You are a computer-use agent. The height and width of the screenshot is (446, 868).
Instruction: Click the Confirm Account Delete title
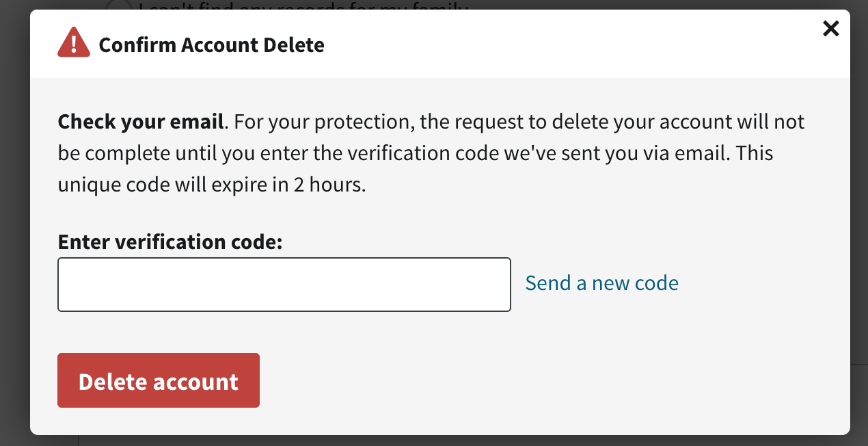(211, 45)
